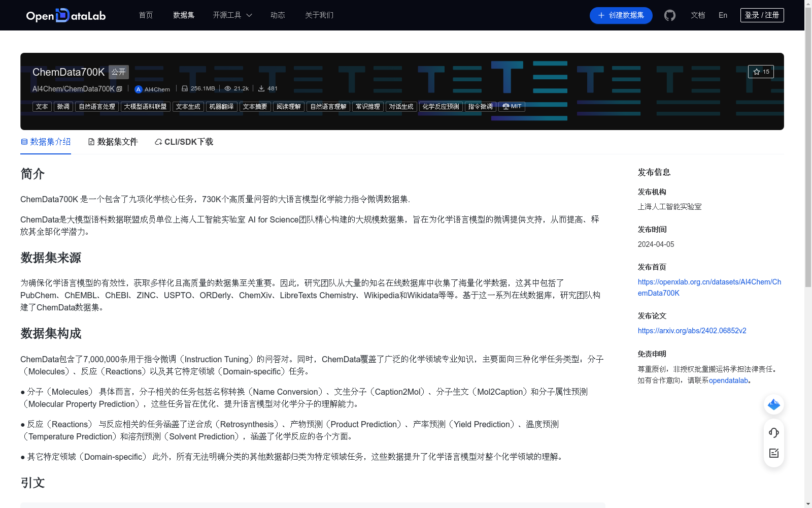Viewport: 812px width, 508px height.
Task: Click the 2024-04-05 publish date
Action: coord(656,244)
